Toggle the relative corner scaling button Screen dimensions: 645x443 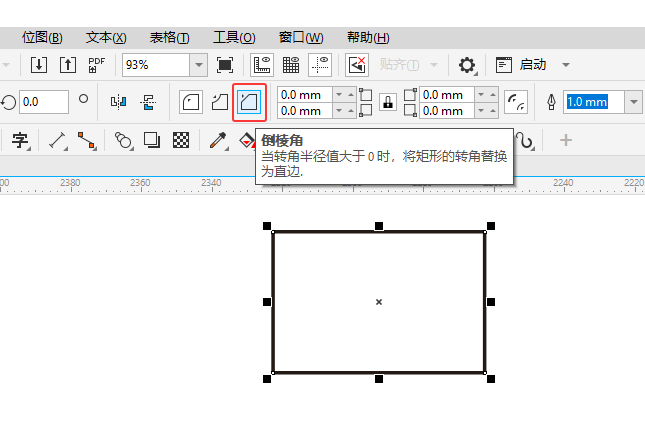(x=516, y=102)
